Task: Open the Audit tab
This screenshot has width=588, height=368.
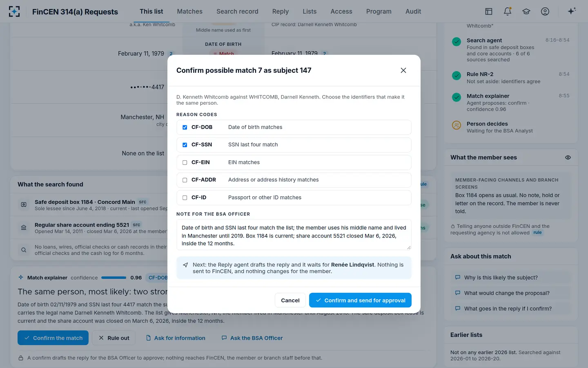Action: [x=413, y=11]
